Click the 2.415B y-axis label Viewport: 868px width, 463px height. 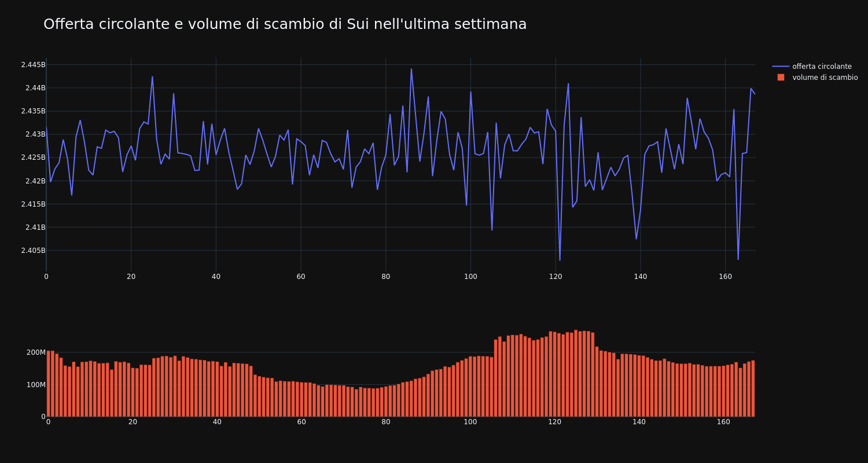pos(33,204)
